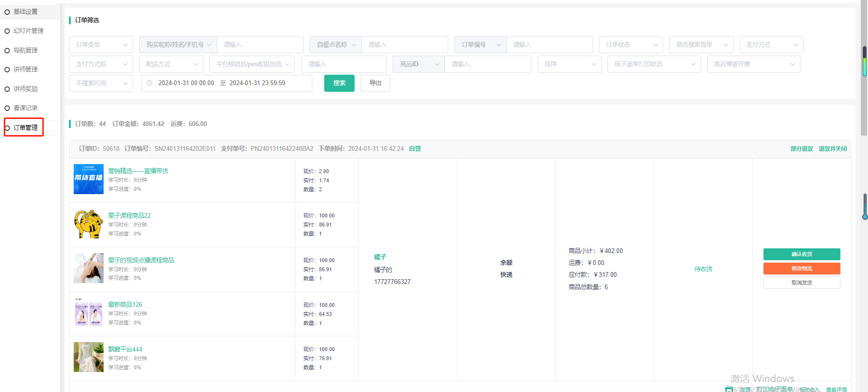Click the clock icon in date range field
Viewport: 868px width, 392px height.
coord(150,83)
